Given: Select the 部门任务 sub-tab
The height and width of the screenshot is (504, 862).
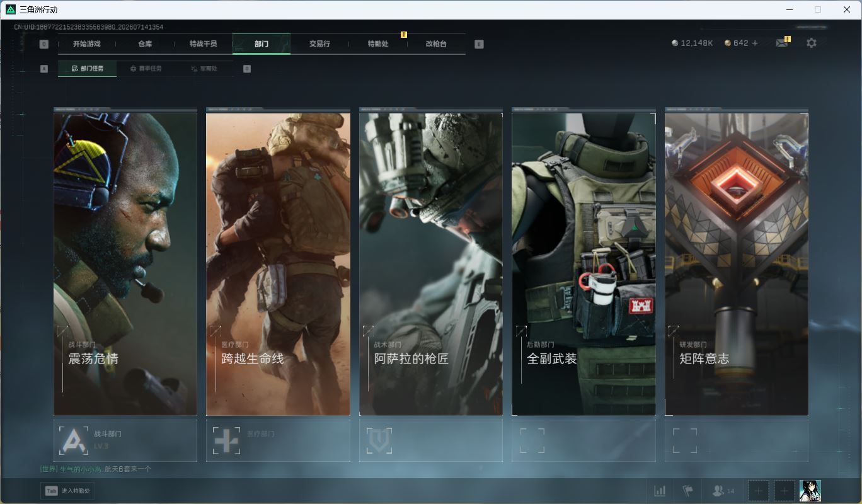Looking at the screenshot, I should coord(87,69).
